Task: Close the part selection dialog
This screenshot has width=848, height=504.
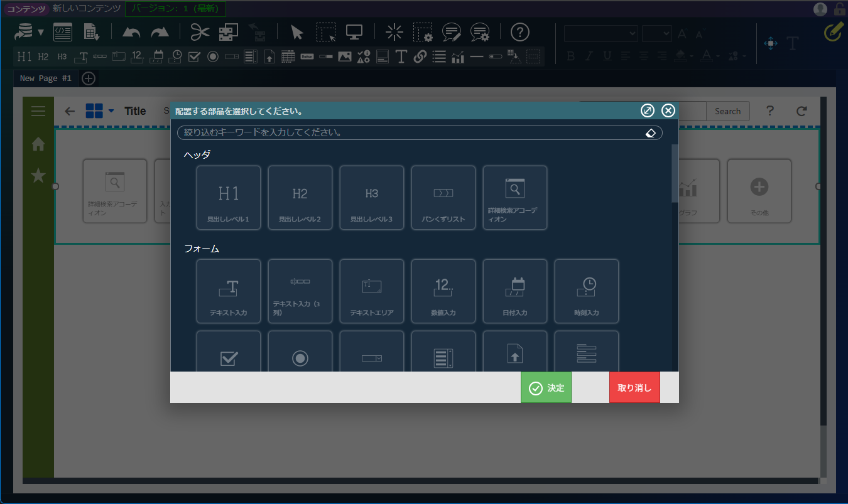Action: point(668,111)
